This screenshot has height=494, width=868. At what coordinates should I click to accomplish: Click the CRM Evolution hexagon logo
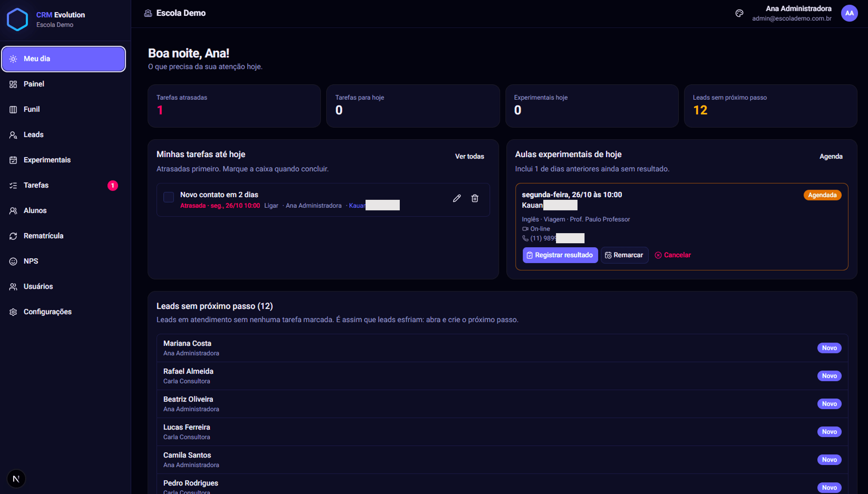pyautogui.click(x=18, y=19)
